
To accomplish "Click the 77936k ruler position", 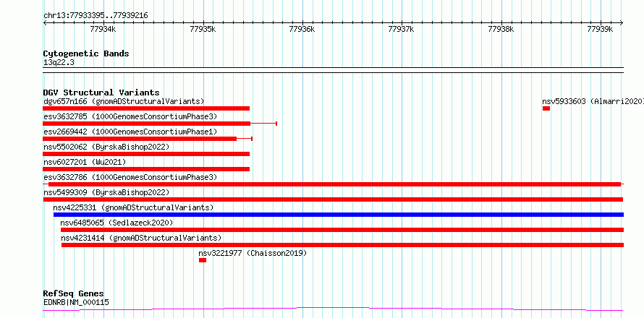I will click(302, 29).
